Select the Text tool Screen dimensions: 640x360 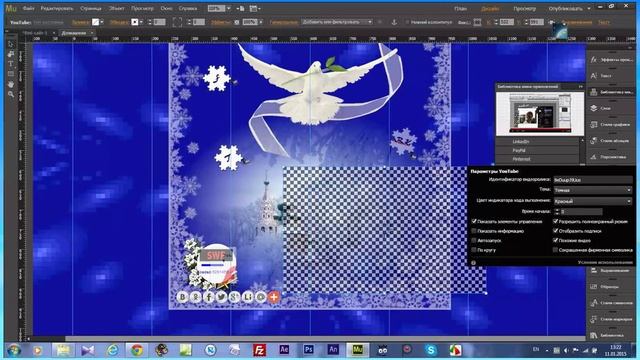pyautogui.click(x=11, y=64)
